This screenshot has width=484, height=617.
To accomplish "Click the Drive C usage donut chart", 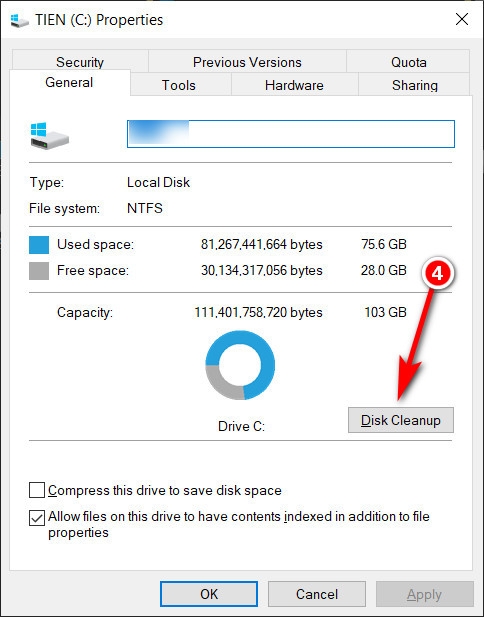I will [240, 365].
